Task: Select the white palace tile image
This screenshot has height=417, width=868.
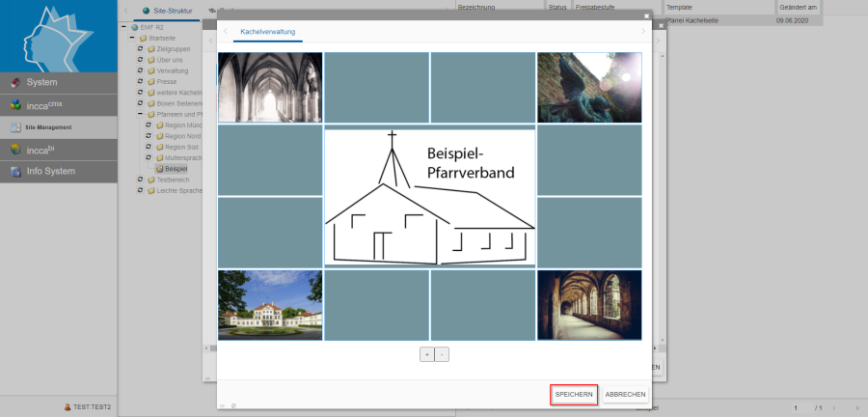Action: click(x=270, y=305)
